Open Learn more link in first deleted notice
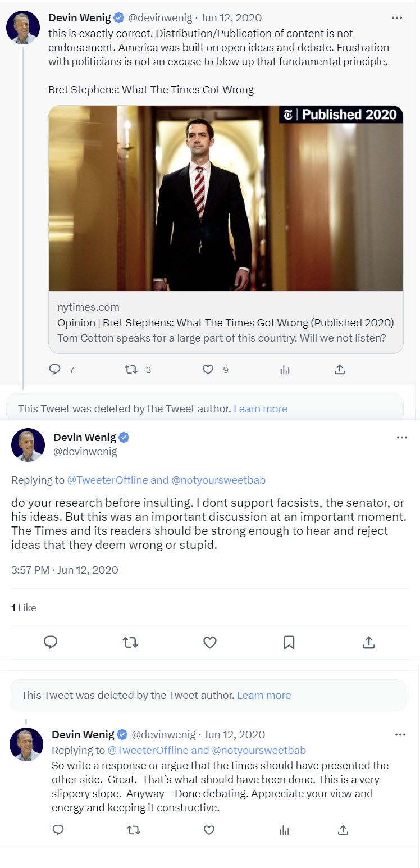This screenshot has width=420, height=868. [x=261, y=408]
